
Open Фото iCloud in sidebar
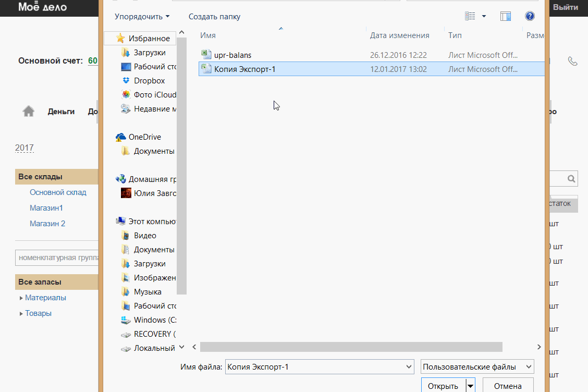(149, 94)
